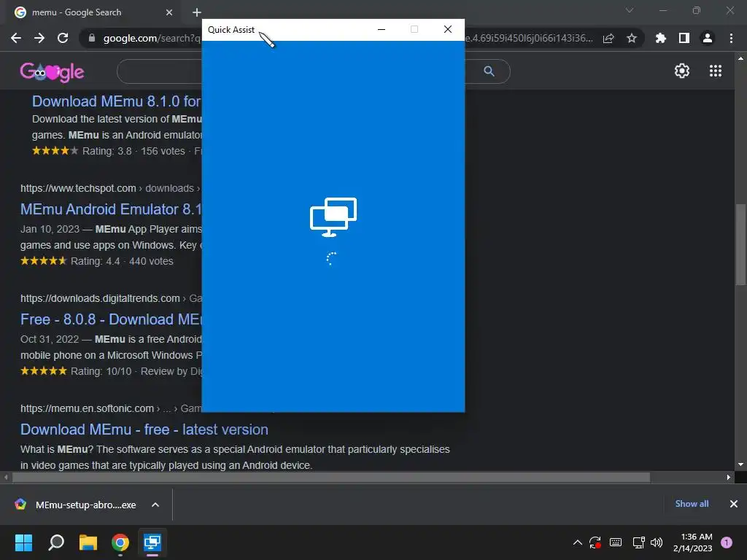Open touch keyboard tray icon
This screenshot has height=560, width=747.
pyautogui.click(x=616, y=542)
